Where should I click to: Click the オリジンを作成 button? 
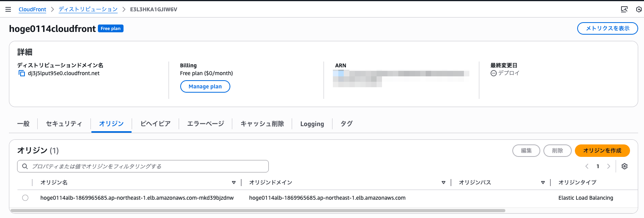click(602, 151)
